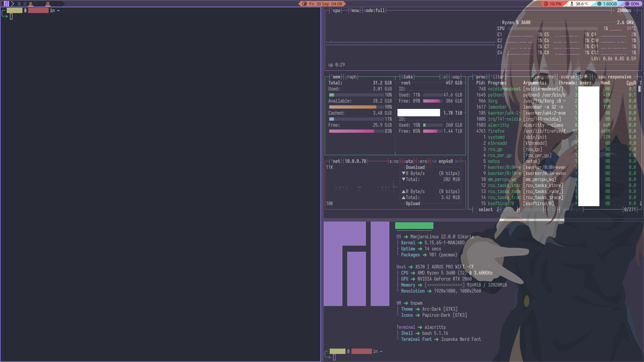Toggle net auto scaling
Image resolution: width=644 pixels, height=362 pixels.
pyautogui.click(x=408, y=161)
